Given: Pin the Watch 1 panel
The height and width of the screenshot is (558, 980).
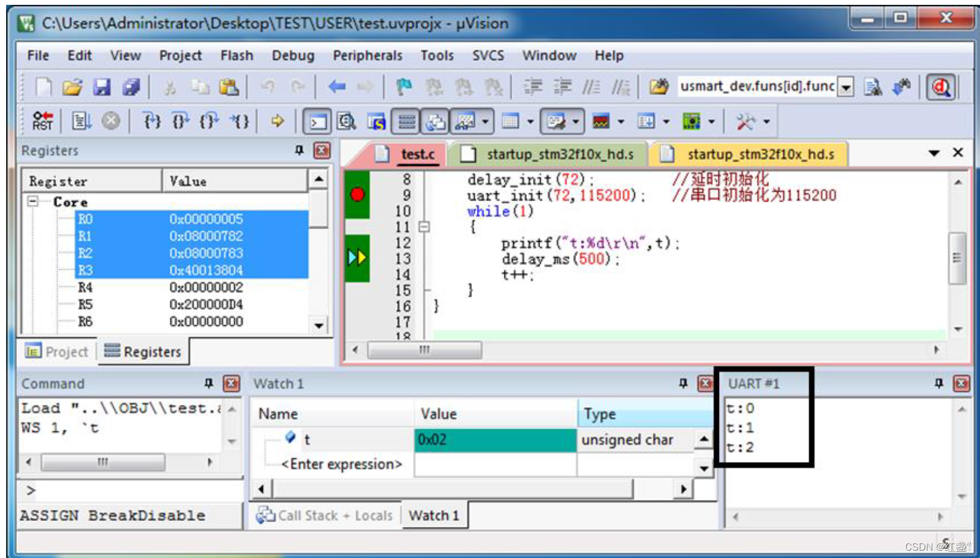Looking at the screenshot, I should click(x=683, y=384).
